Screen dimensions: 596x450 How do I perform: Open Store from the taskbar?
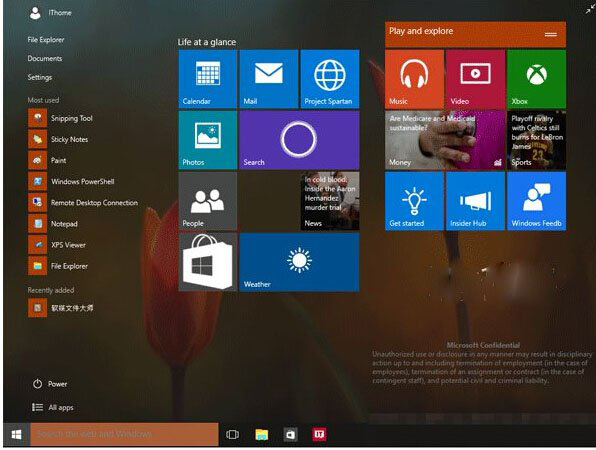(x=290, y=434)
